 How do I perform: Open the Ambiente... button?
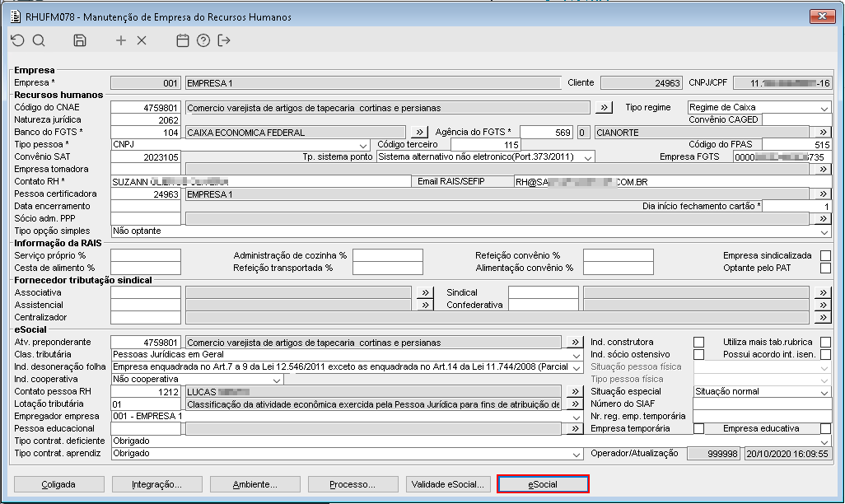tap(255, 484)
